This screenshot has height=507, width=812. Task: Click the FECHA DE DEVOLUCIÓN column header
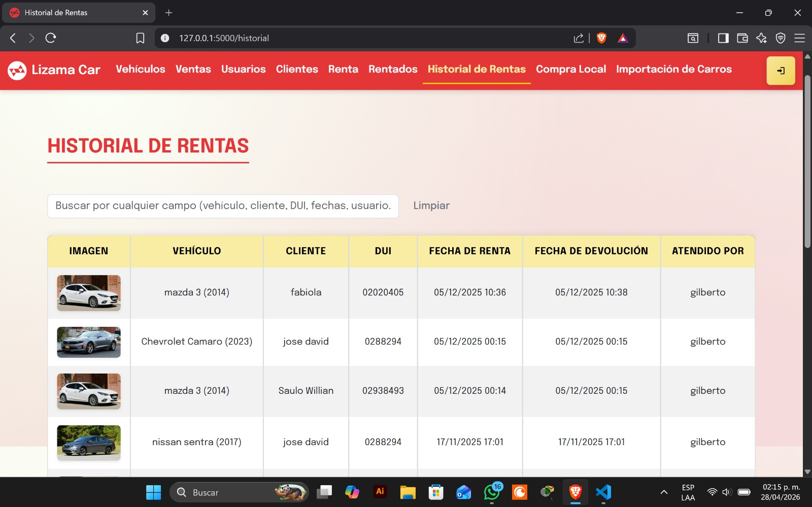click(591, 251)
